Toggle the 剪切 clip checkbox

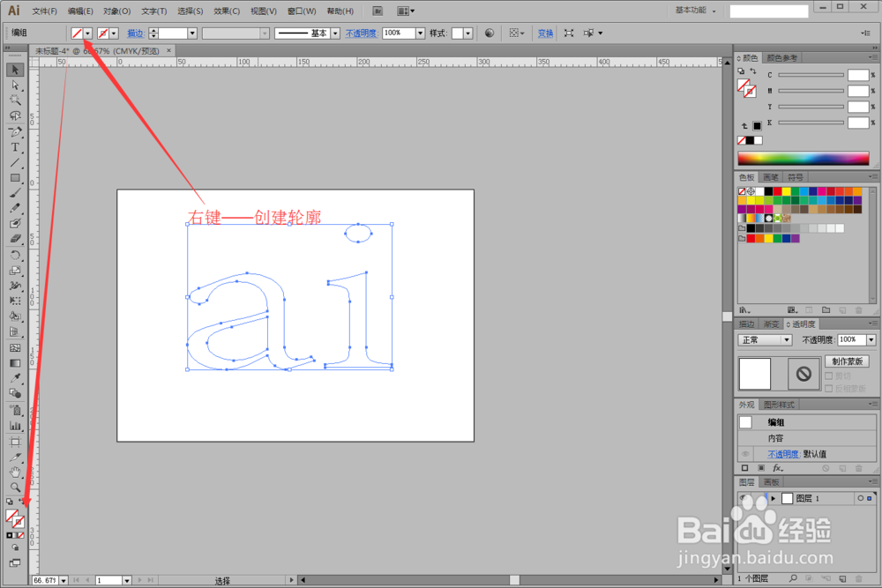coord(828,376)
